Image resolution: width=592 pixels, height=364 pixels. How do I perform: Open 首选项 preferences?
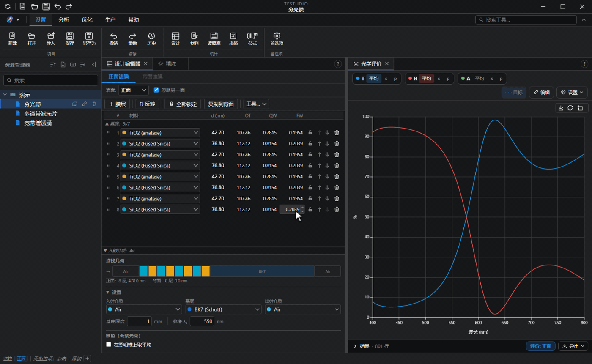point(277,39)
